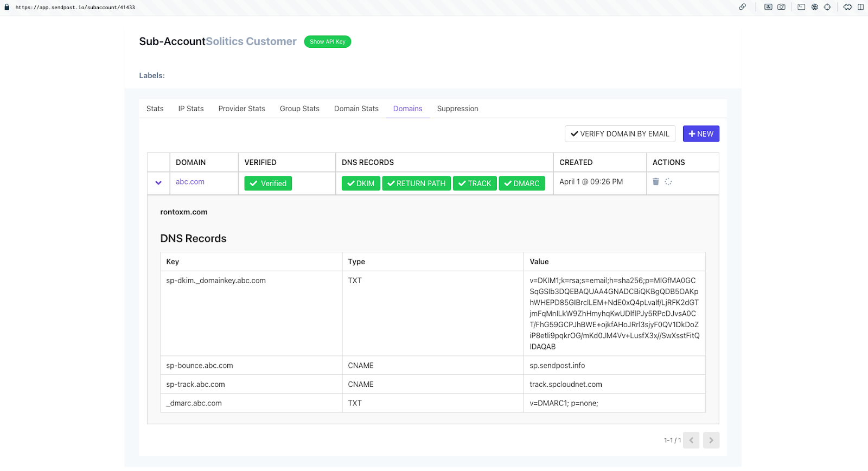Screen dimensions: 868x471
Task: Switch to the Stats tab
Action: (x=155, y=109)
